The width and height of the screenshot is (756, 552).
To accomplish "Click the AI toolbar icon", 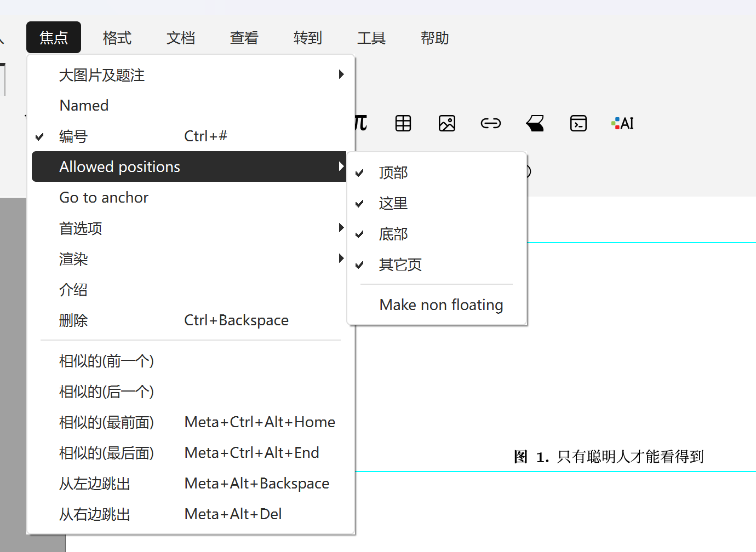I will (x=622, y=123).
